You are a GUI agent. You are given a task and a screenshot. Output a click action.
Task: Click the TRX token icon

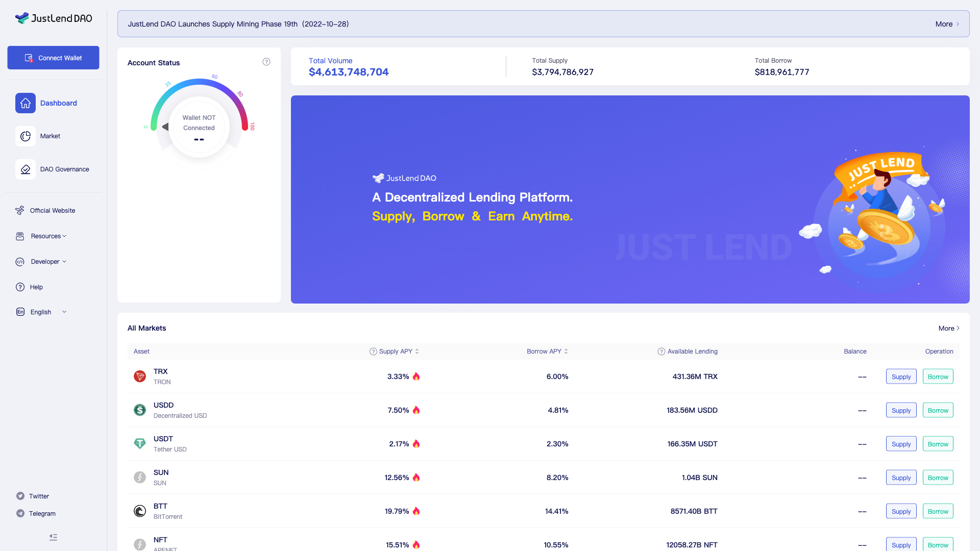[140, 377]
